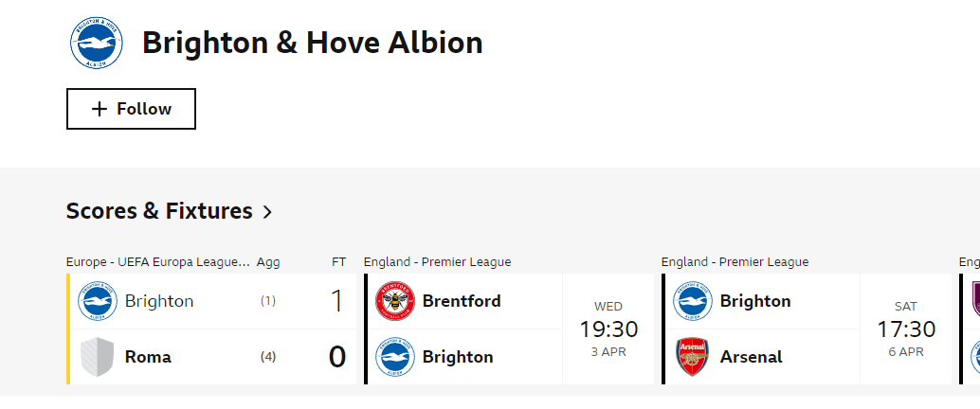Open the Brentford team name link
This screenshot has width=980, height=409.
462,301
